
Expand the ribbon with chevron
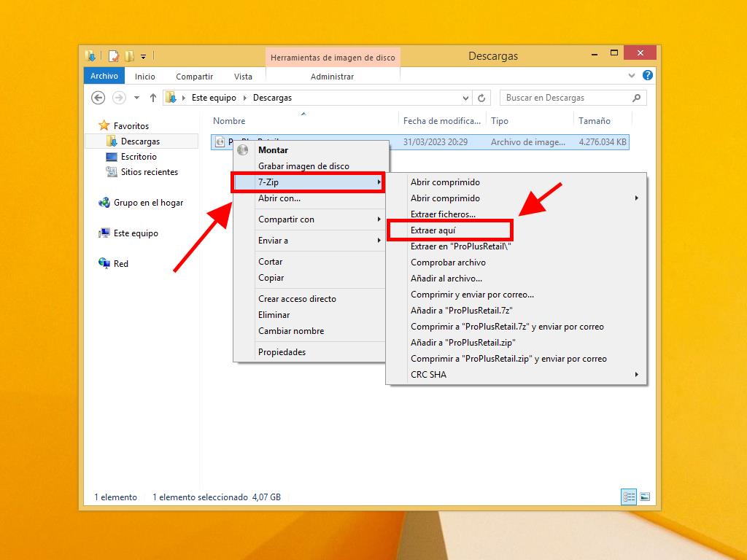[632, 75]
